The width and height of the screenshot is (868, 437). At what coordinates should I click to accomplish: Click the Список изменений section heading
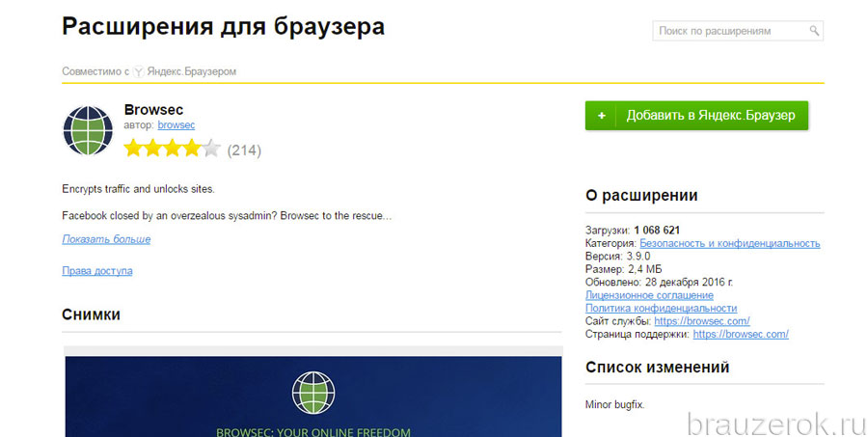657,368
